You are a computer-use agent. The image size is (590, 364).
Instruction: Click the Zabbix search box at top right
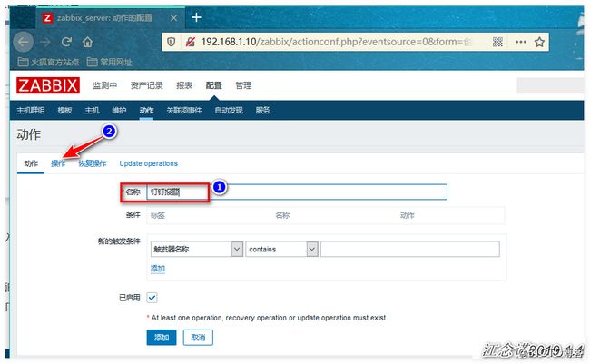550,85
